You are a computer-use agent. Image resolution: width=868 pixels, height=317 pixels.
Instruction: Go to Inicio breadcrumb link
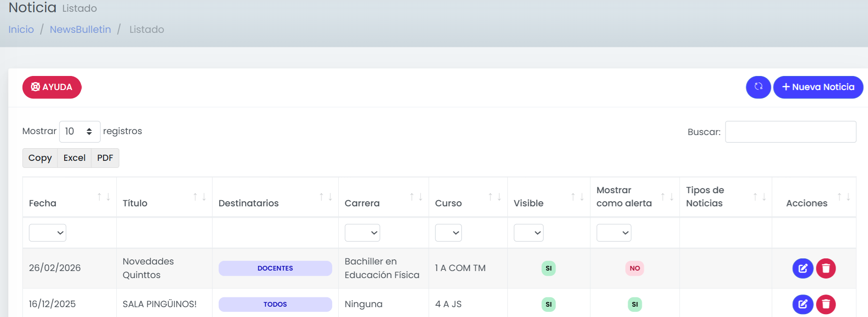pyautogui.click(x=21, y=30)
